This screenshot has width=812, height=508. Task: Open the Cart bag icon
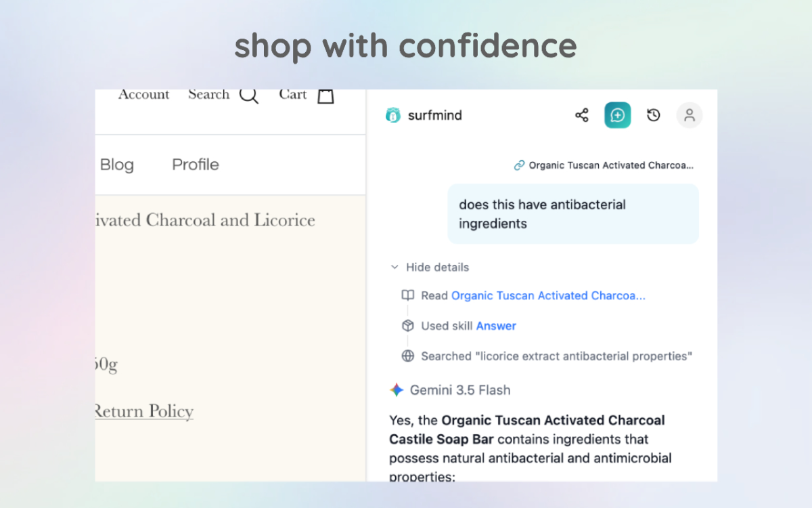click(326, 96)
